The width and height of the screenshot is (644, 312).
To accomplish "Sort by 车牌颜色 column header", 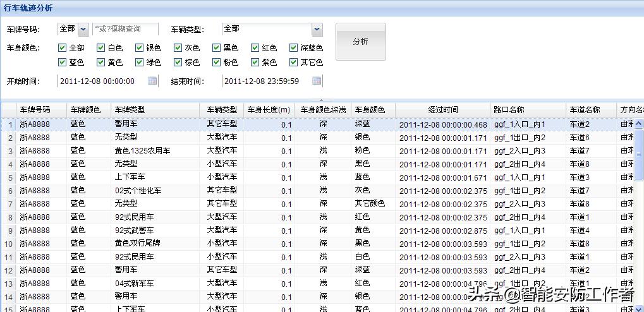I will coord(88,110).
